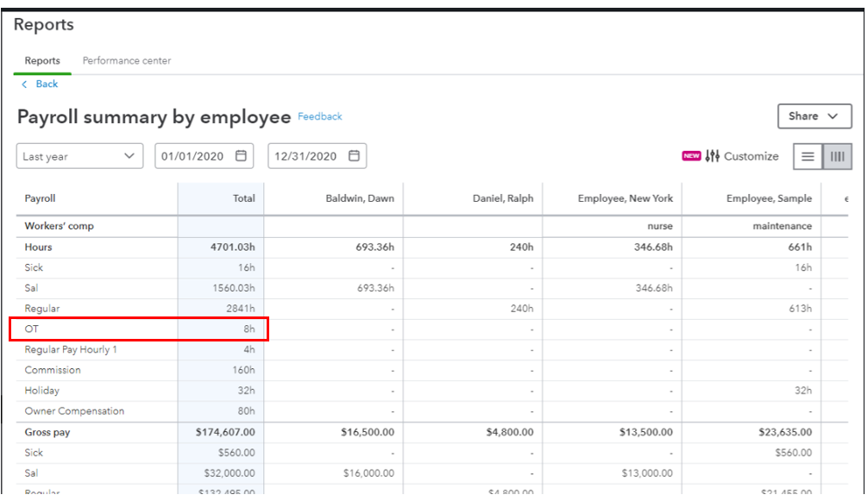
Task: Click the Feedback link
Action: coord(319,116)
